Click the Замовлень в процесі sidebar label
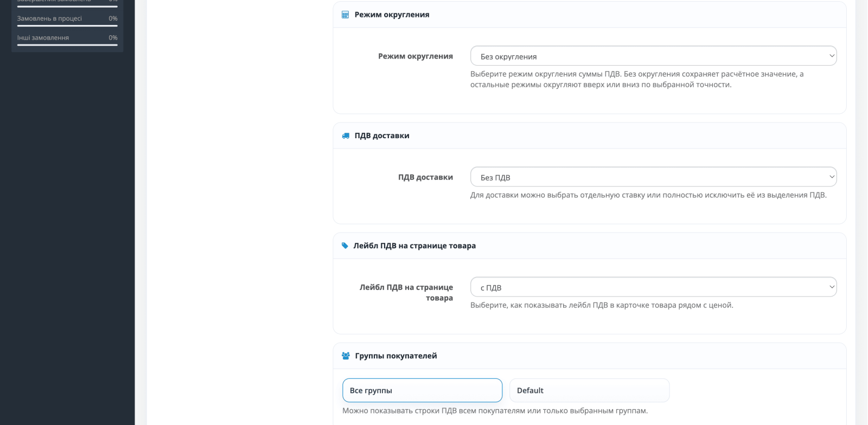This screenshot has width=868, height=425. point(49,18)
